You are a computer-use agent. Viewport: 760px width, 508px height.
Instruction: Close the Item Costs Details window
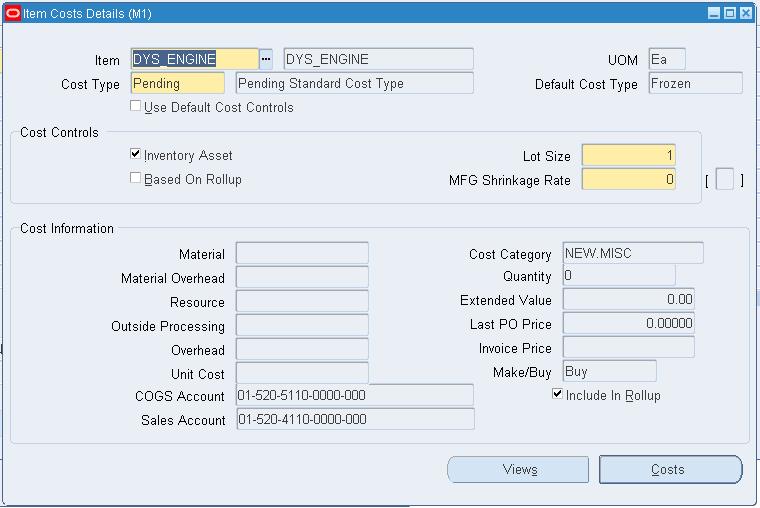click(745, 13)
